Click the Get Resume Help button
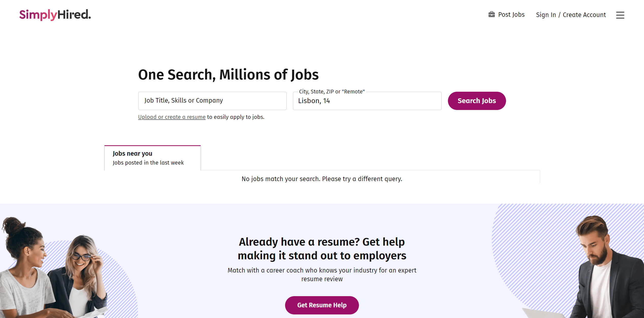The width and height of the screenshot is (644, 318). (322, 305)
